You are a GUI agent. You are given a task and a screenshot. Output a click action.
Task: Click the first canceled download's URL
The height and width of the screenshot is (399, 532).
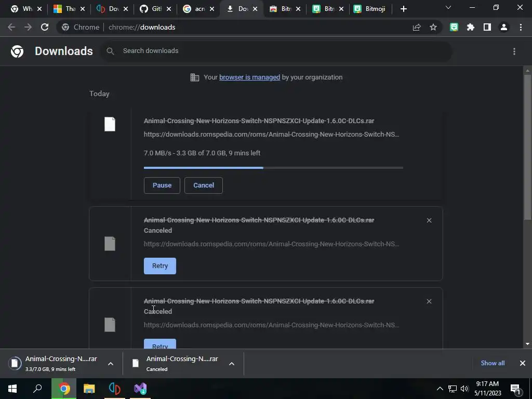[271, 244]
